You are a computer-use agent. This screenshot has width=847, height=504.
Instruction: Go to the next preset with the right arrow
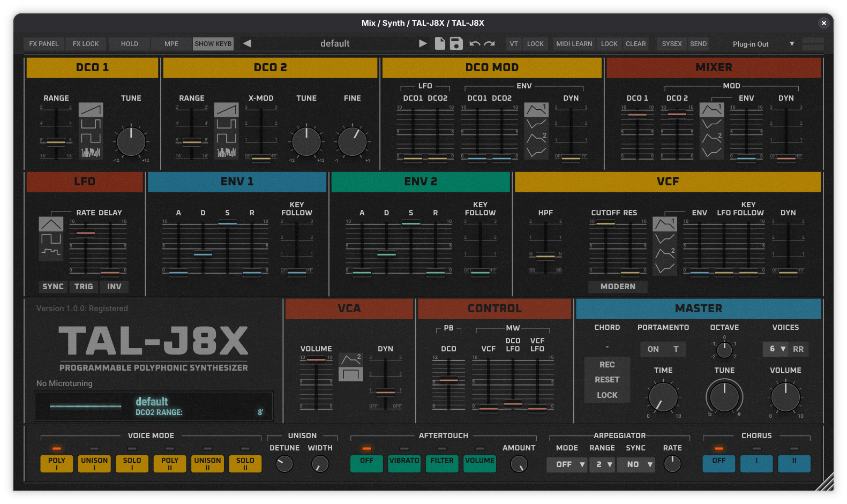[x=423, y=44]
